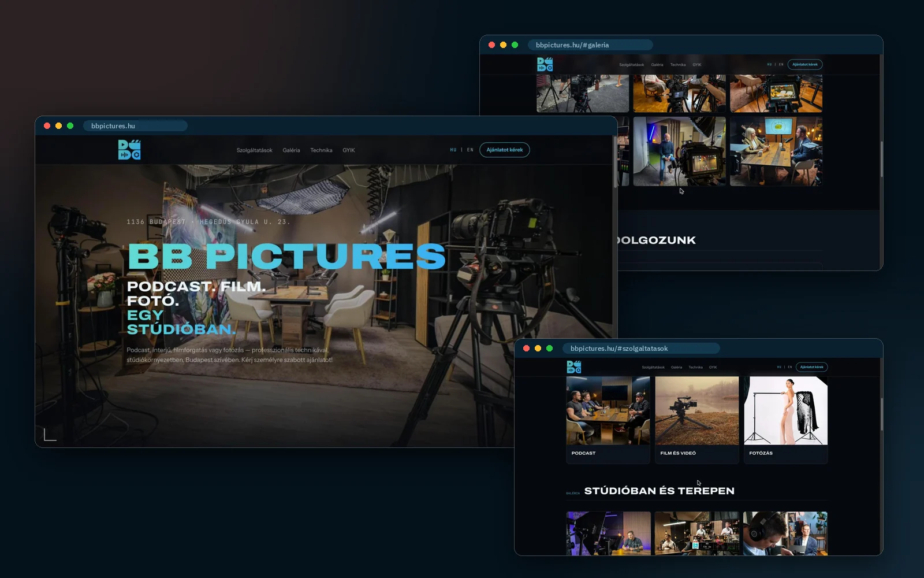Click the bbpictures.hu/#galeria address bar
This screenshot has height=578, width=924.
[590, 45]
